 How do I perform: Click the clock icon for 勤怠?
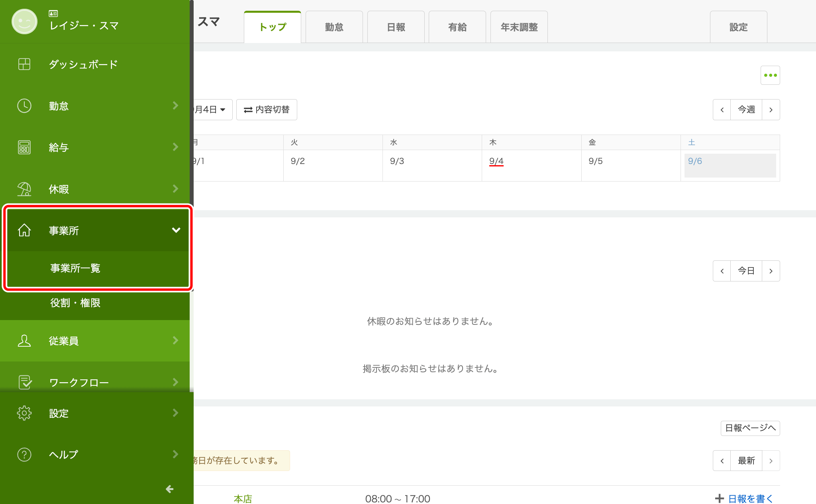tap(24, 106)
